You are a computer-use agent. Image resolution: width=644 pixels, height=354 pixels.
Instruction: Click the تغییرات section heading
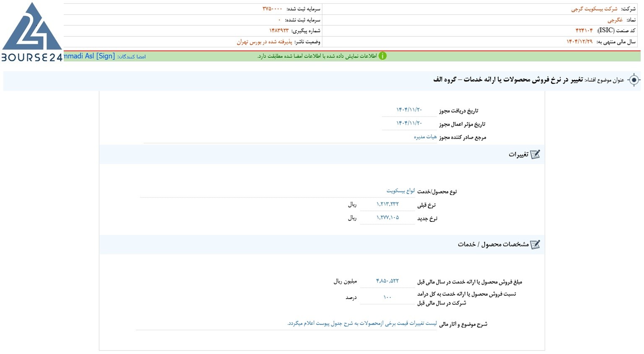tap(518, 154)
